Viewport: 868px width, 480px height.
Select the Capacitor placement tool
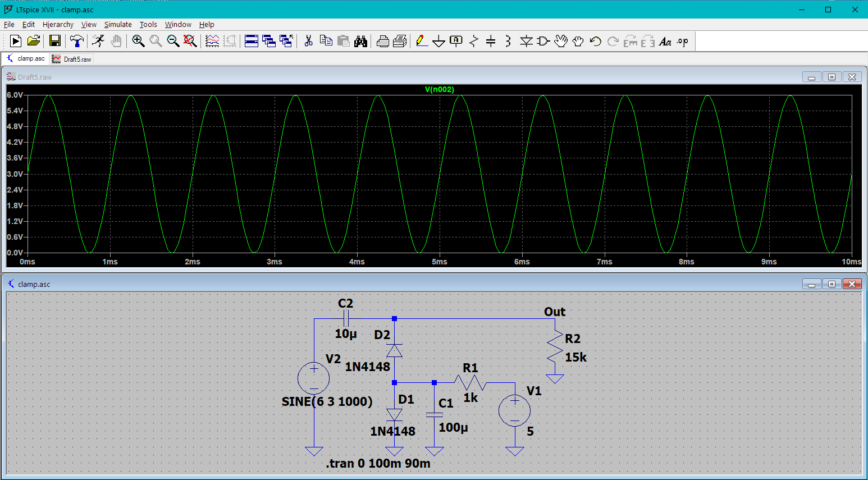(491, 41)
